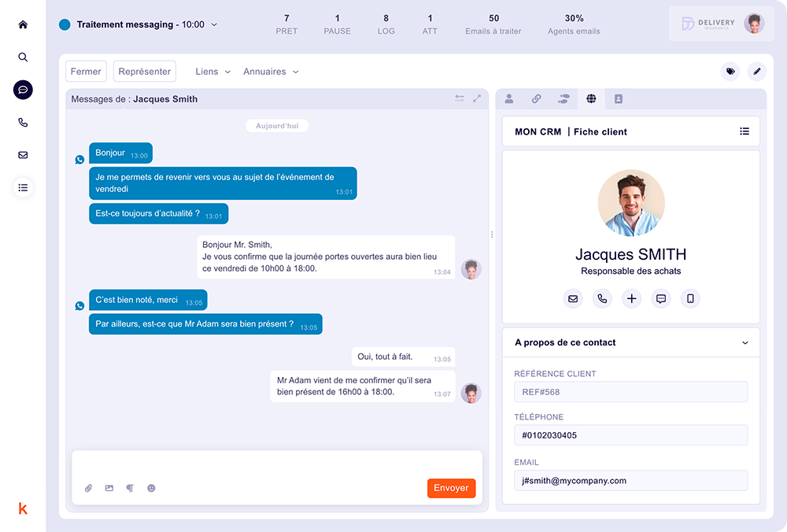The width and height of the screenshot is (787, 532).
Task: Click the email icon under Jacques SMITH
Action: (x=573, y=298)
